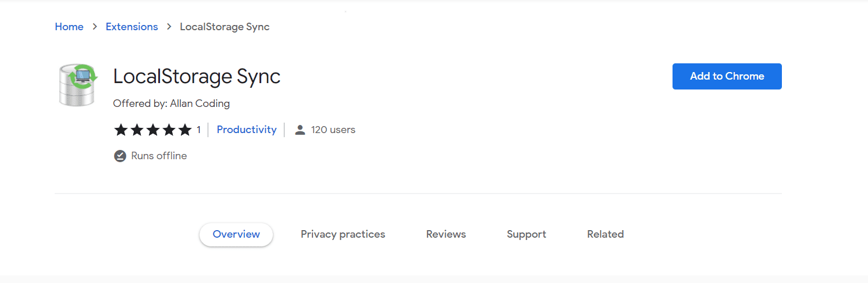Open the Support tab
Viewport: 868px width, 283px height.
click(x=527, y=234)
